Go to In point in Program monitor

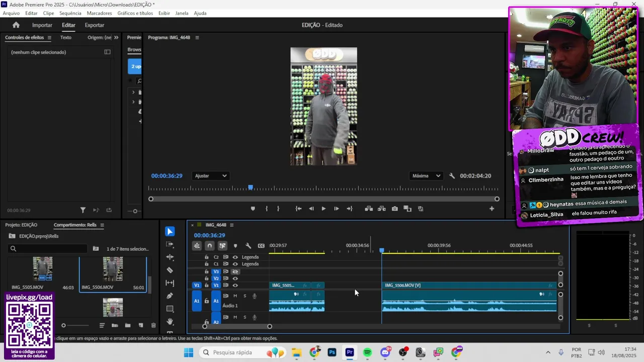pyautogui.click(x=298, y=209)
